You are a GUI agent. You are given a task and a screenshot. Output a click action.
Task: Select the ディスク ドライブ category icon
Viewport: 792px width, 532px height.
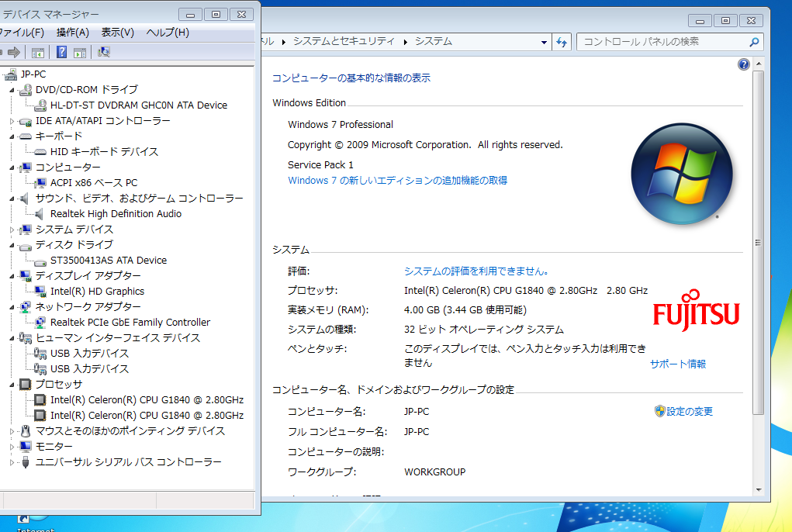pos(26,246)
